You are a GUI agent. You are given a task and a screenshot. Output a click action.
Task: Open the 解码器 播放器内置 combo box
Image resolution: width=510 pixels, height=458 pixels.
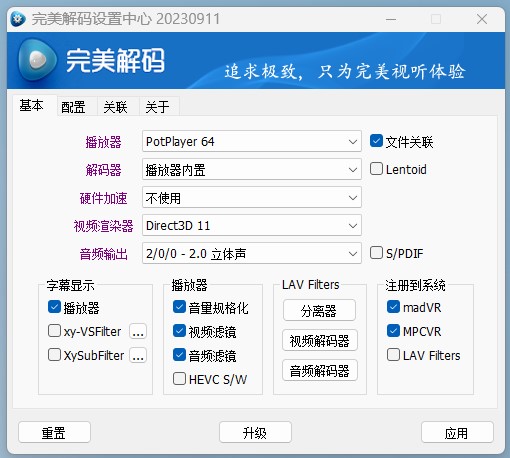[x=252, y=170]
